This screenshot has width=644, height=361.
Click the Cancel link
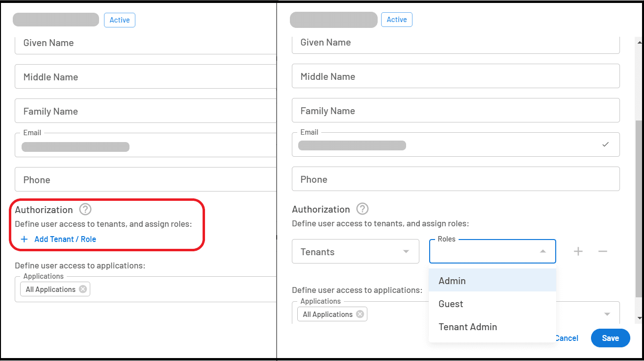point(567,338)
